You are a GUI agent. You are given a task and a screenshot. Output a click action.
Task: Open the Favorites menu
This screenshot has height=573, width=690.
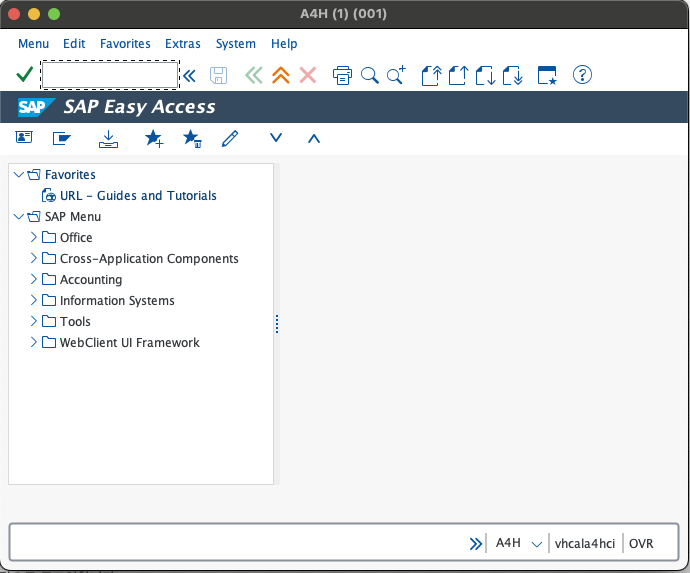coord(125,44)
